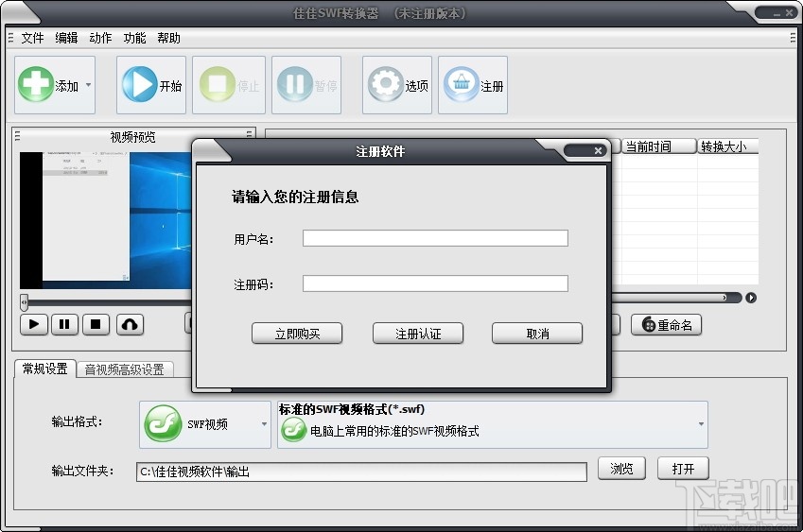Click round arrow icon beside progress bar
The width and height of the screenshot is (803, 532).
(x=751, y=298)
